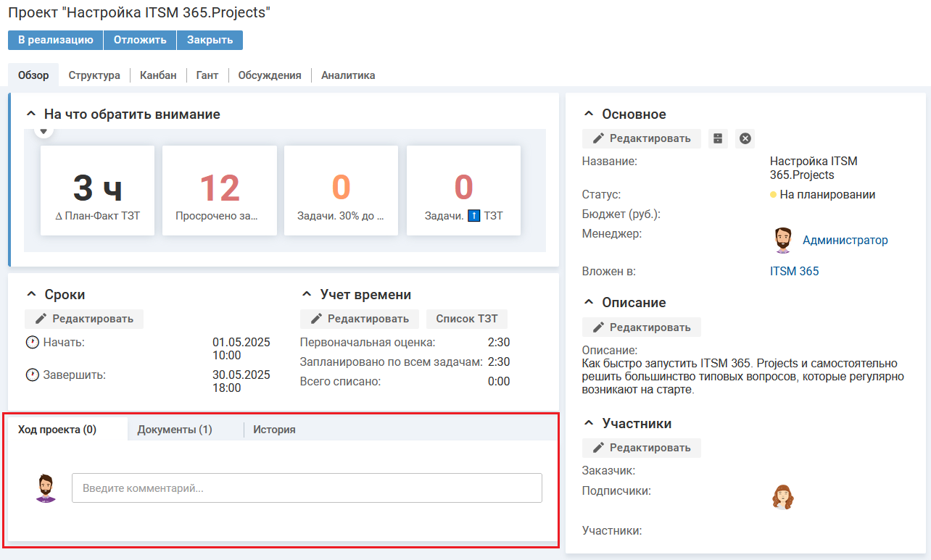The image size is (931, 560).
Task: Click the 'Список ТЗТ' button
Action: click(466, 319)
